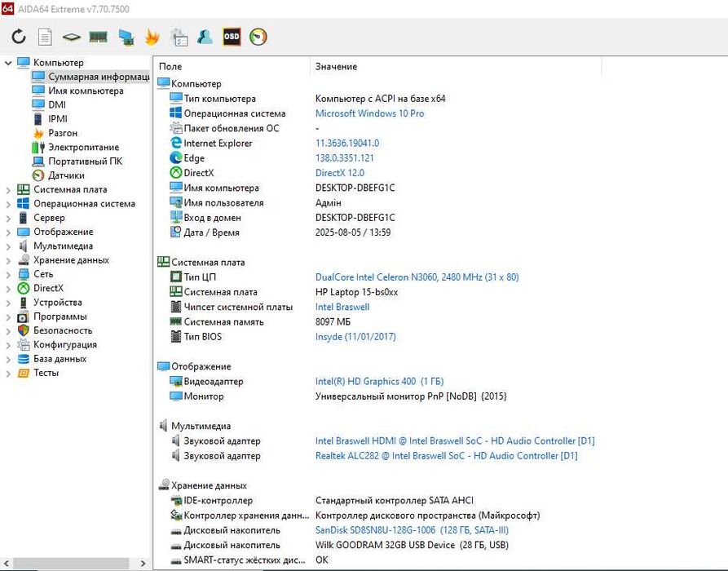Expand the Сеть tree node arrow
Screen dimensions: 728x571
(8, 274)
